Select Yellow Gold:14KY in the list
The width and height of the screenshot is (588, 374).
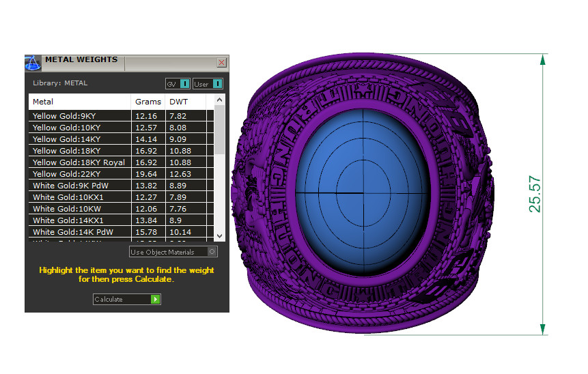click(79, 139)
